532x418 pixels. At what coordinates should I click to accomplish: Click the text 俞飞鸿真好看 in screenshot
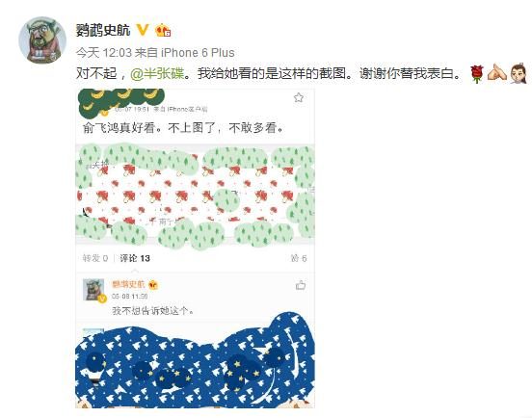(119, 128)
